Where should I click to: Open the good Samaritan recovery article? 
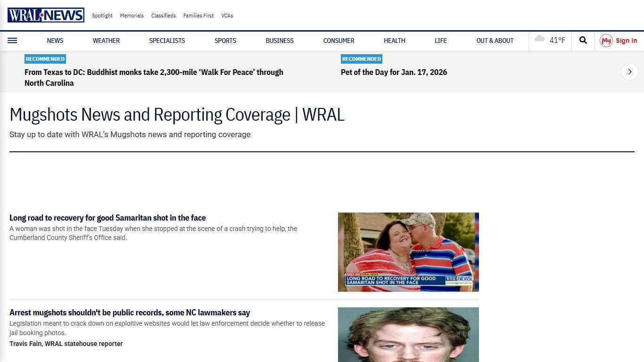click(107, 218)
